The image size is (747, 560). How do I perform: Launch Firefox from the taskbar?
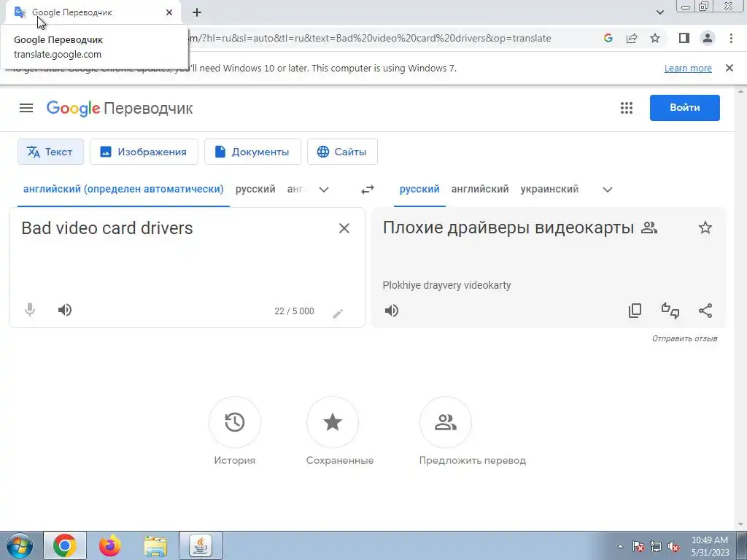[110, 545]
